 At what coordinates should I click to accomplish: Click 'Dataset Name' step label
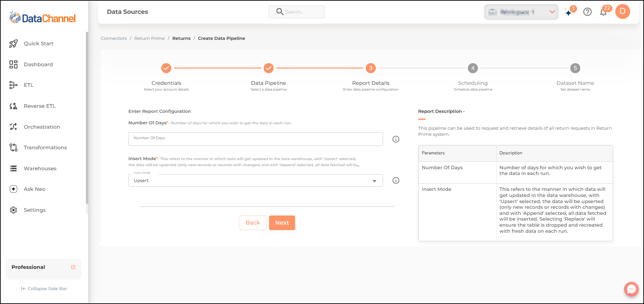pyautogui.click(x=575, y=83)
